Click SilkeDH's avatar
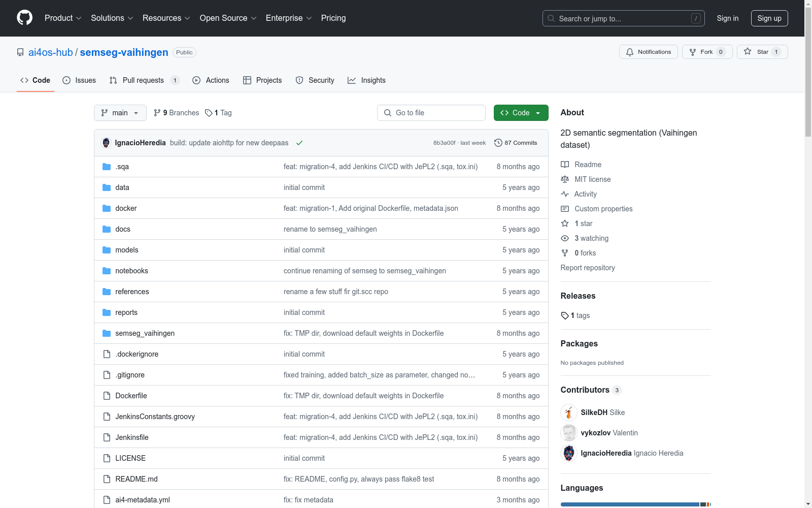 point(569,412)
